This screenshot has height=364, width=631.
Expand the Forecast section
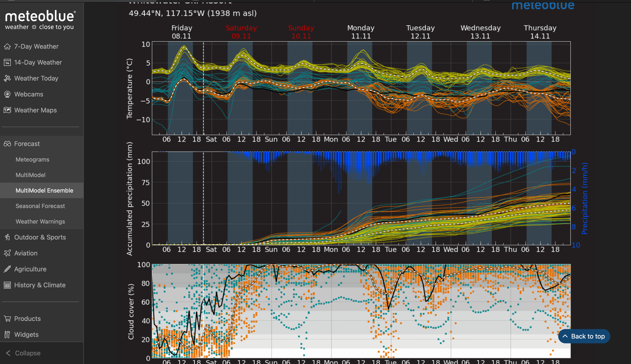coord(27,144)
